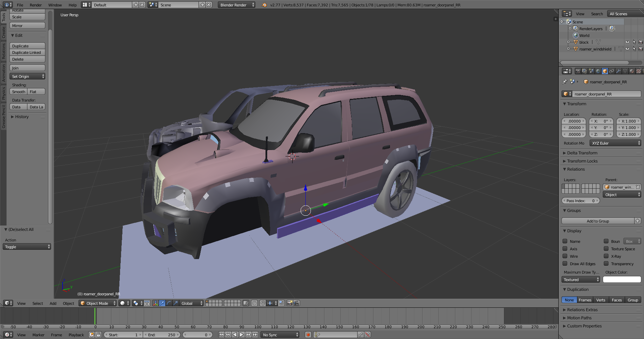The height and width of the screenshot is (339, 644).
Task: Open the XYZ Euler rotation mode dropdown
Action: click(x=615, y=143)
